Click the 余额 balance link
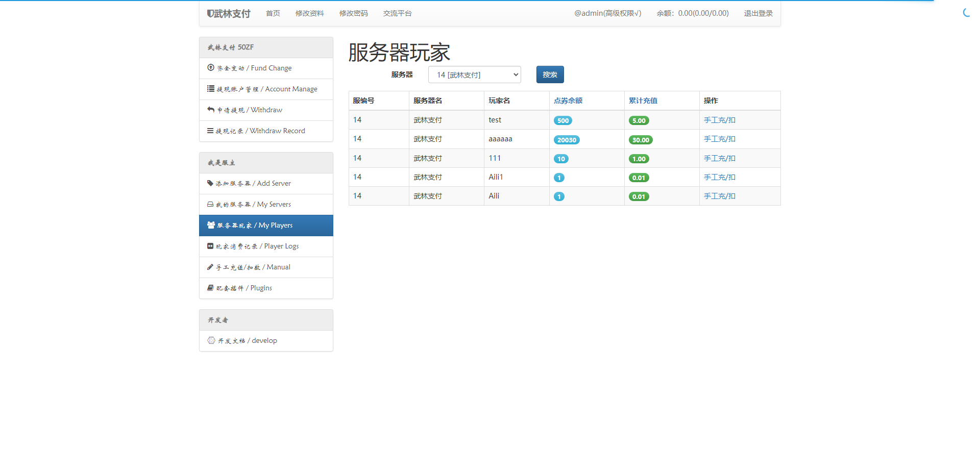980x474 pixels. pos(693,13)
